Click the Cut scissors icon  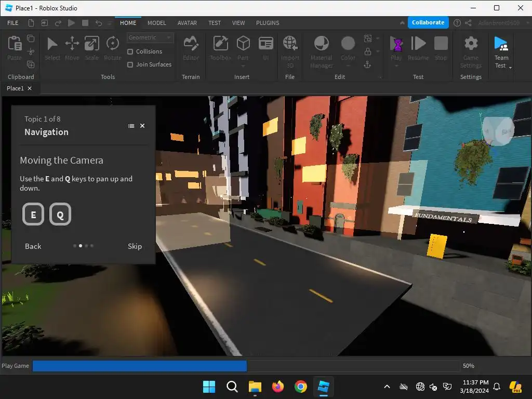31,51
